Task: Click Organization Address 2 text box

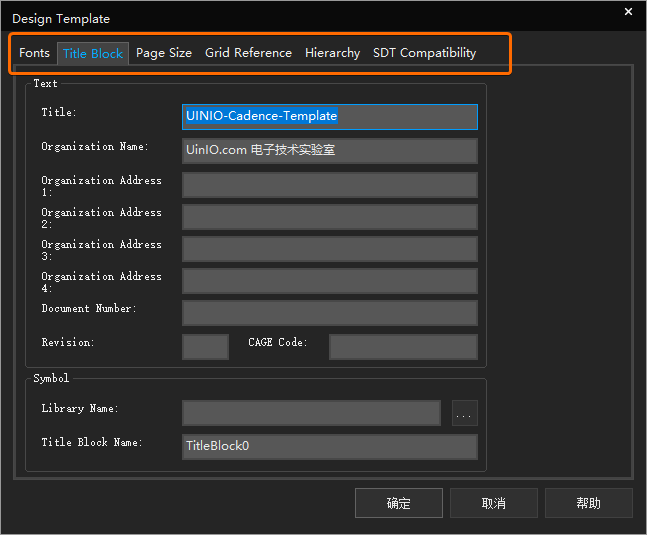Action: [x=329, y=217]
